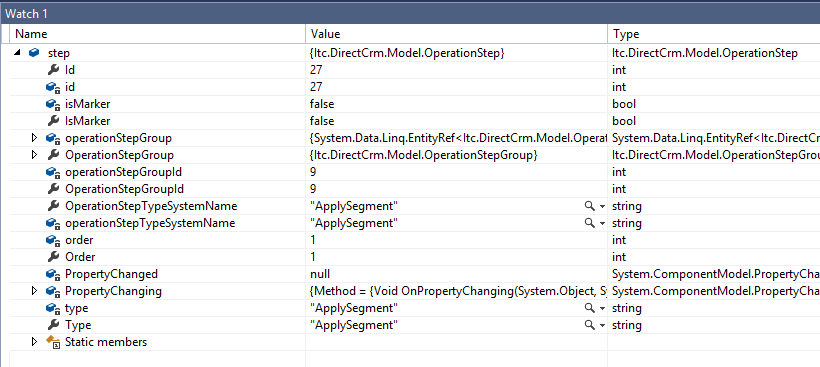This screenshot has width=820, height=367.
Task: Open text visualizer magnifier for Type property
Action: (x=590, y=325)
